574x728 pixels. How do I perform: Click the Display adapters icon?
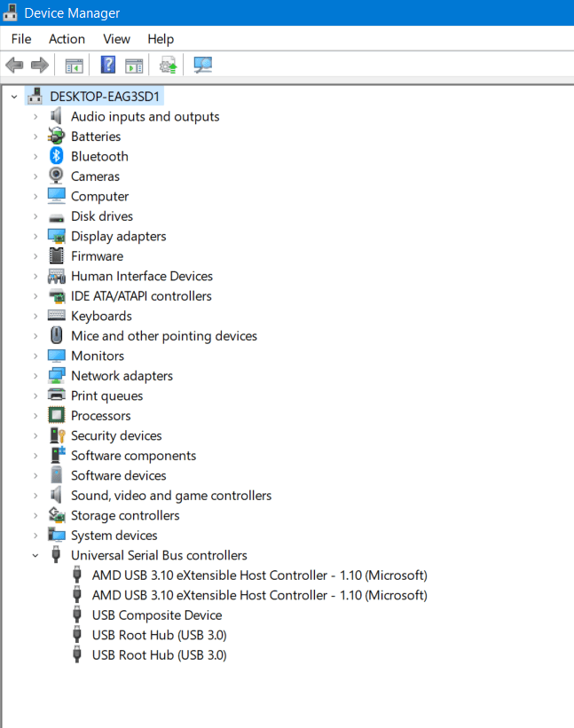pos(56,236)
